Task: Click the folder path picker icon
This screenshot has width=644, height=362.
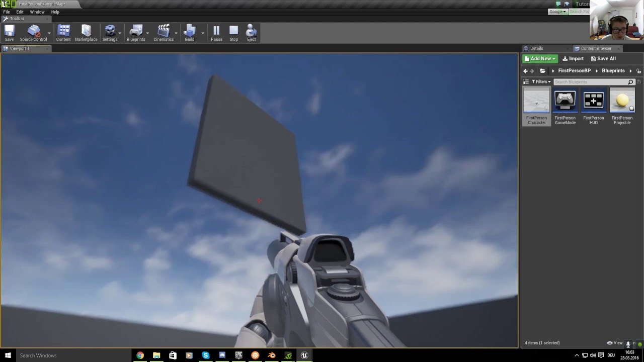Action: click(x=543, y=71)
